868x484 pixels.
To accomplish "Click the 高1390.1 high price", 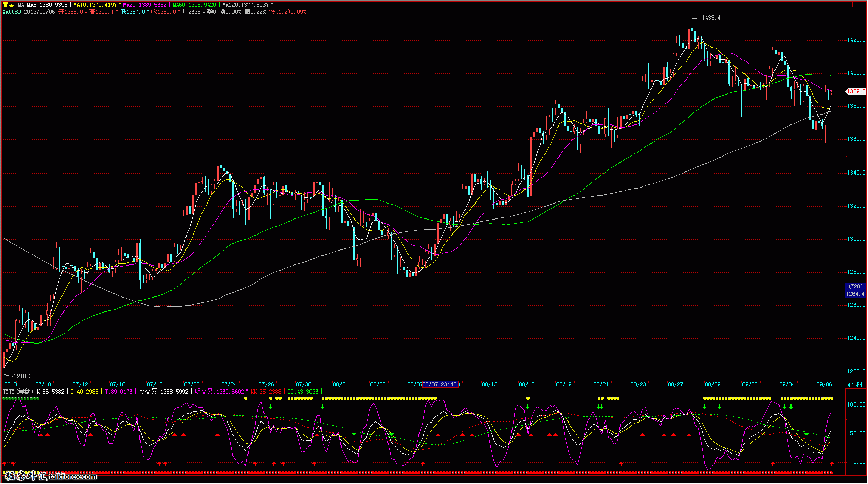I will click(101, 12).
